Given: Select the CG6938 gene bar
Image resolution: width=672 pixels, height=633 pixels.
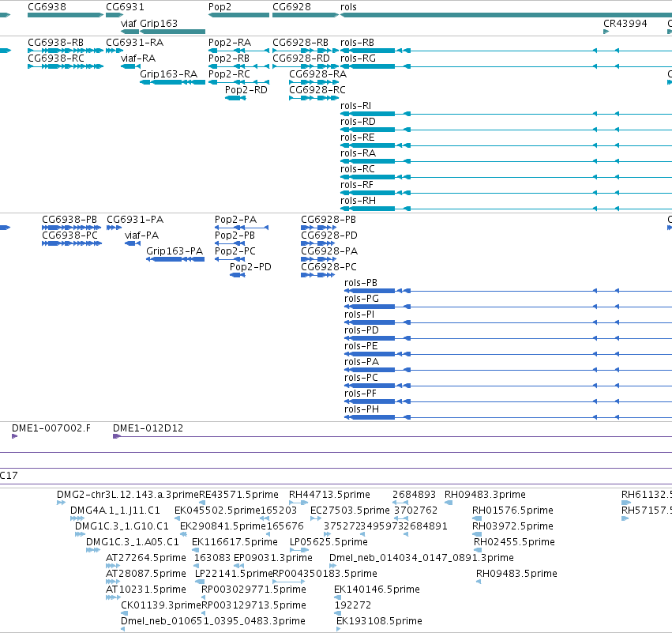Looking at the screenshot, I should click(x=66, y=15).
